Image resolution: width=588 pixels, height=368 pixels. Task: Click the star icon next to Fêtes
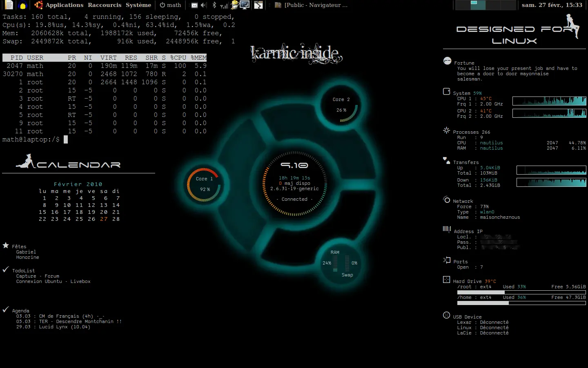point(6,245)
